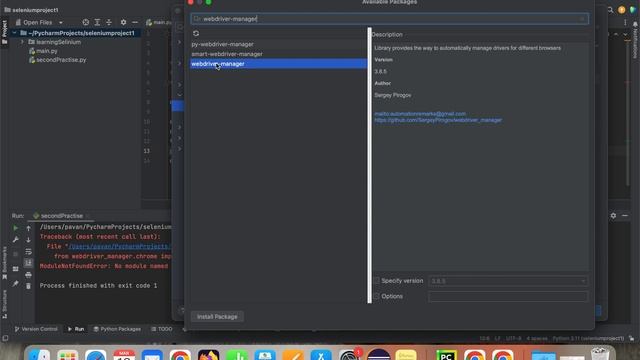
Task: Open Finder from the Dock
Action: 40,355
